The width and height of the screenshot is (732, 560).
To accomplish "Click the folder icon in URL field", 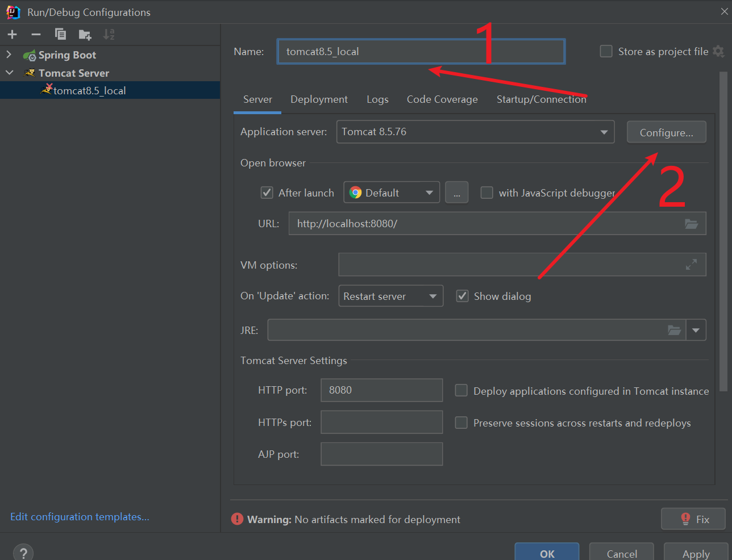I will click(x=691, y=224).
